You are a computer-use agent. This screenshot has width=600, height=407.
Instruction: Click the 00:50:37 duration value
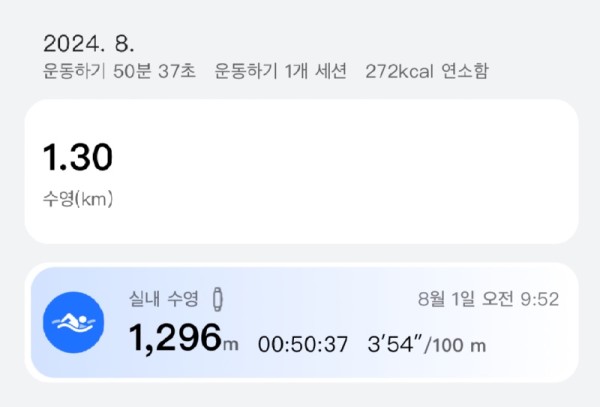[x=303, y=344]
